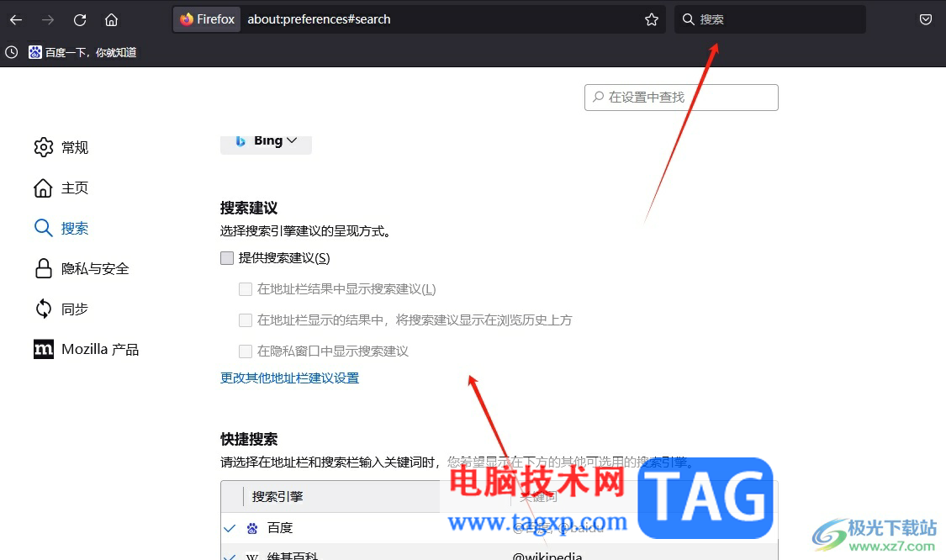The image size is (946, 560).
Task: Focus the toolbar 搜索 search box
Action: [769, 19]
